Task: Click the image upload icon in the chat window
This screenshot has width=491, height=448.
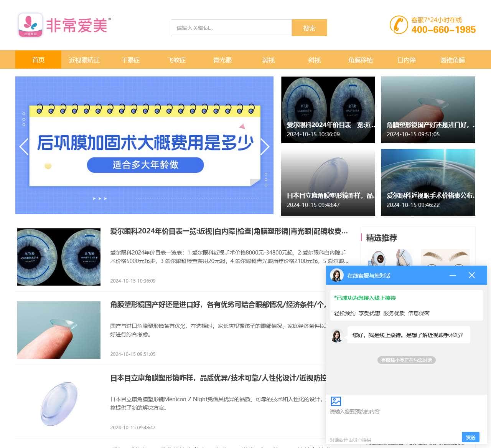Action: point(336,402)
